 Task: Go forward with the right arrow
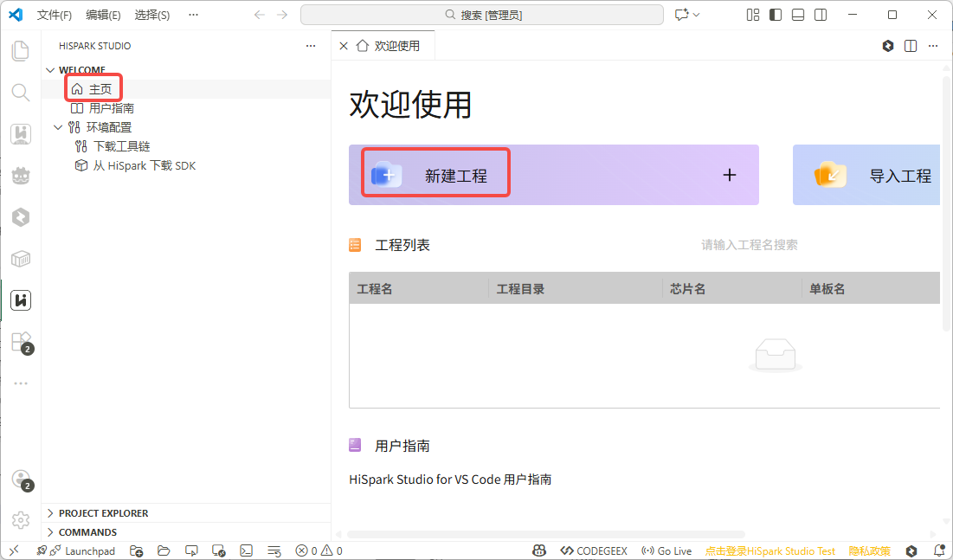click(282, 15)
